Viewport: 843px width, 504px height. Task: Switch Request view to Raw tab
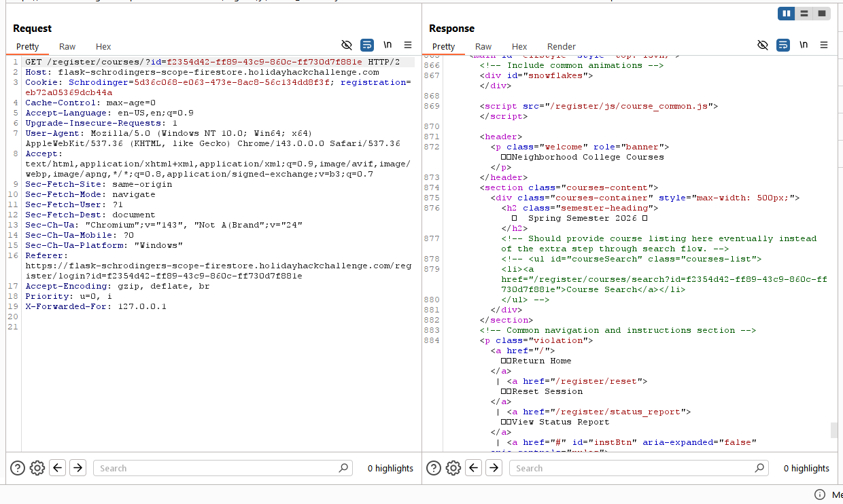(x=67, y=47)
